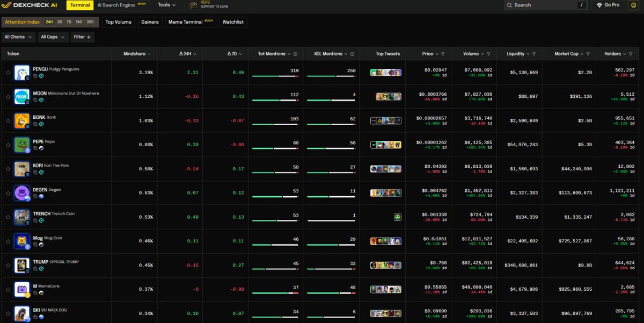
Task: Open the Holders column filter funnel
Action: [631, 54]
